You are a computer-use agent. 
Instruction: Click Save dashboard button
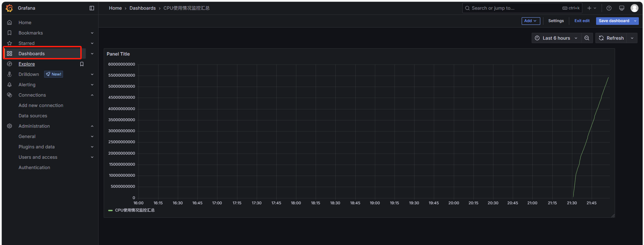tap(614, 21)
